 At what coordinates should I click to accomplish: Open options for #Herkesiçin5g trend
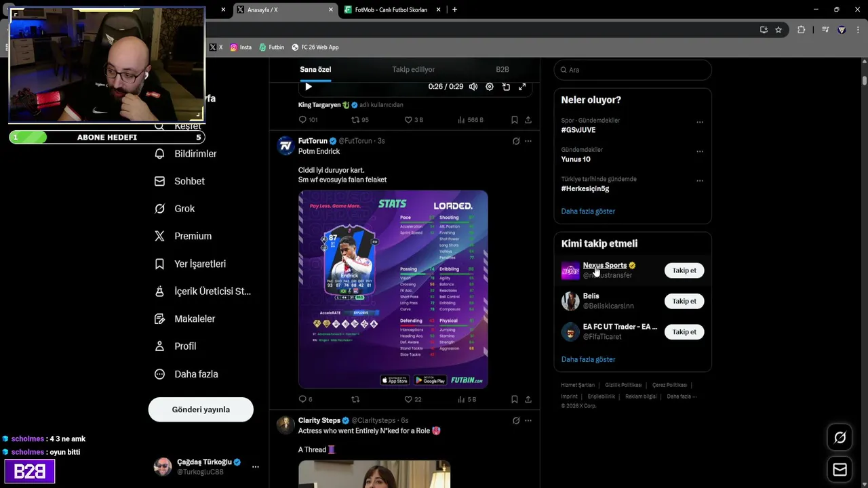(x=700, y=181)
